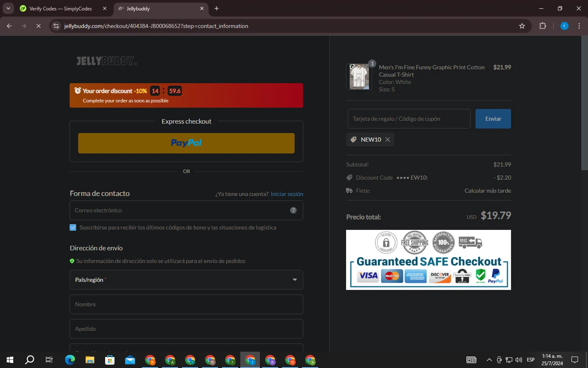Click the address bar URL

(156, 26)
